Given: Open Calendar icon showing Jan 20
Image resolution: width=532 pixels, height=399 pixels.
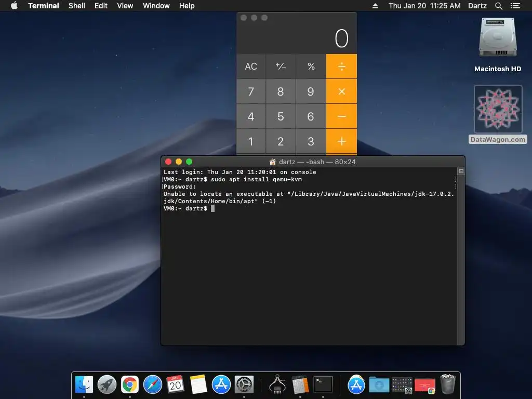Looking at the screenshot, I should (x=176, y=385).
